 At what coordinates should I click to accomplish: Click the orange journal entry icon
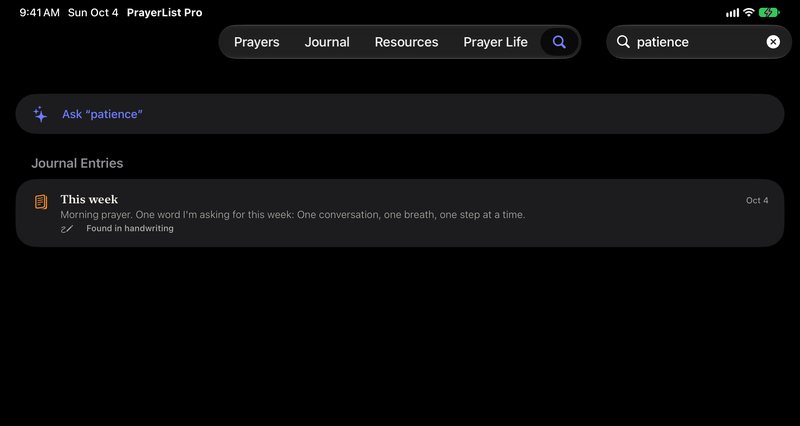click(x=41, y=202)
